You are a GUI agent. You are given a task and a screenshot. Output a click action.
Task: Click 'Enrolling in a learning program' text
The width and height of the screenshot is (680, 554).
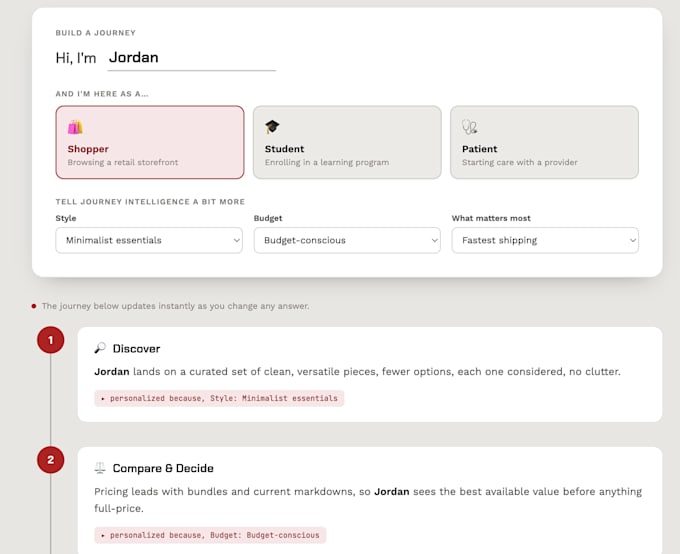tap(327, 162)
